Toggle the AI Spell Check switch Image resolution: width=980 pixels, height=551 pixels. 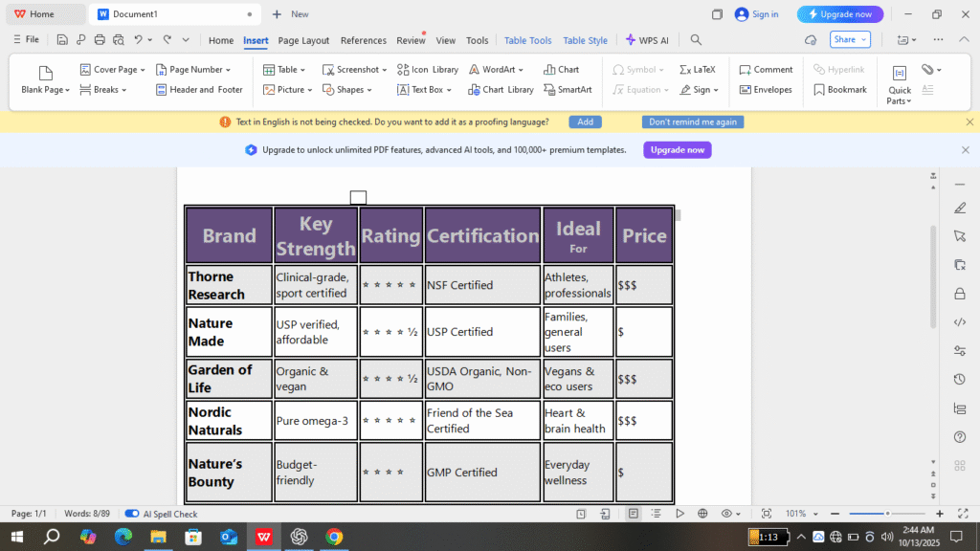[x=132, y=514]
